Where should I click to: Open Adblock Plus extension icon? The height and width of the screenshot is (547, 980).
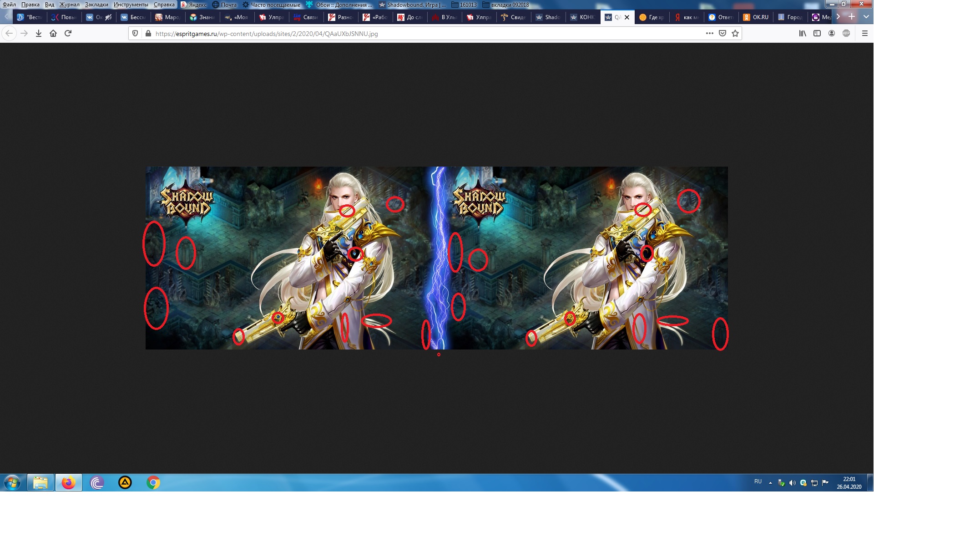[x=846, y=33]
